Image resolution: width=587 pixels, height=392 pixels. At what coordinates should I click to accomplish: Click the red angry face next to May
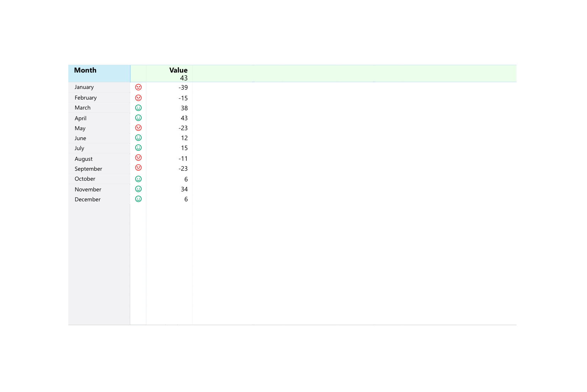coord(138,128)
